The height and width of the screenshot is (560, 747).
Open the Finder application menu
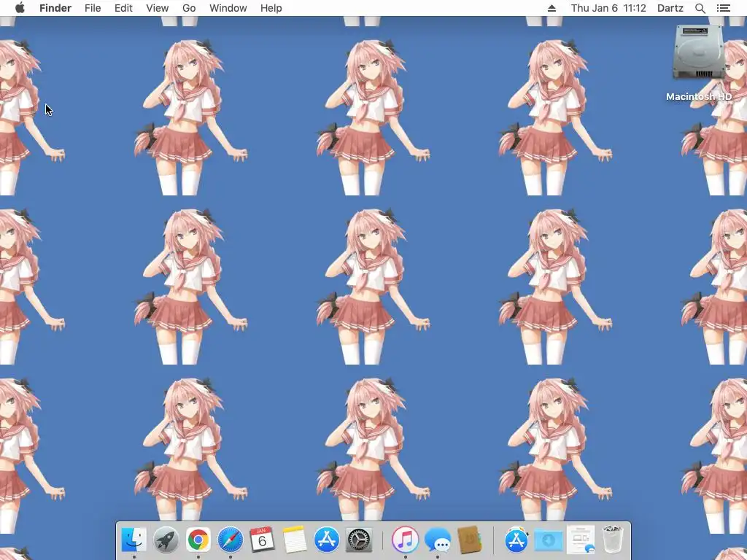[55, 8]
